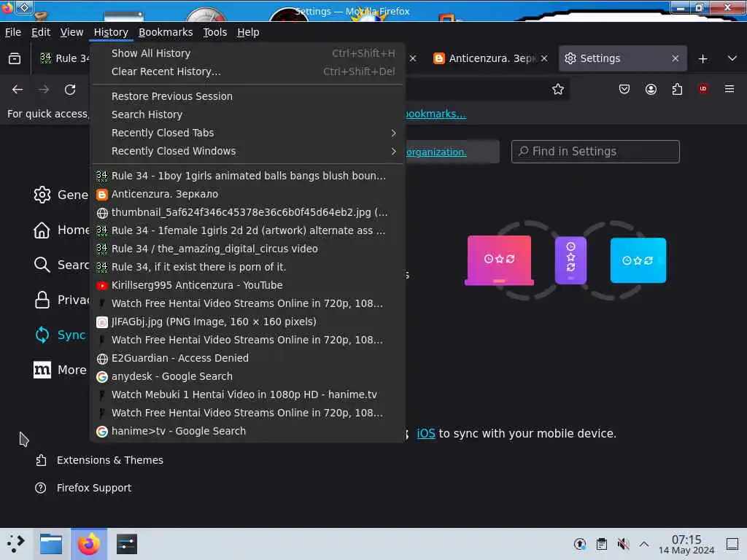Open the Help menu
This screenshot has height=560, width=747.
248,32
